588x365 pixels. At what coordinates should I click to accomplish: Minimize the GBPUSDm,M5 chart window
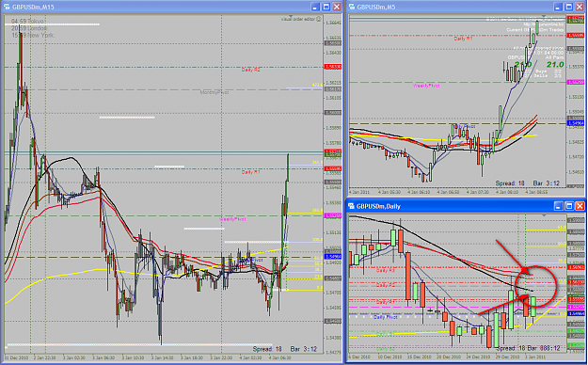pyautogui.click(x=558, y=7)
